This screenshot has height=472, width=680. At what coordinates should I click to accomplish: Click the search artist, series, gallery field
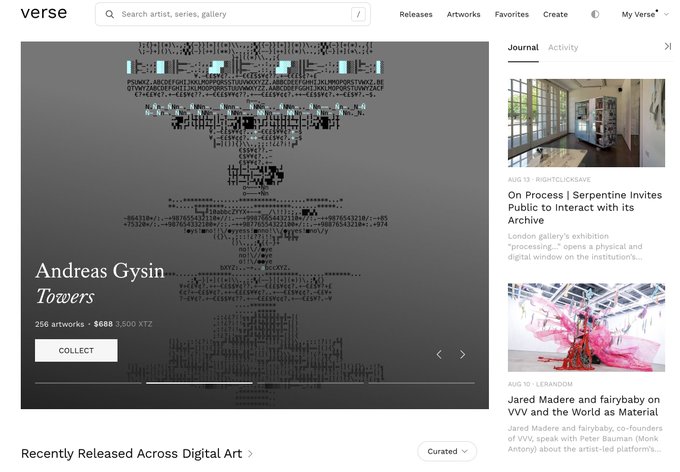click(233, 14)
